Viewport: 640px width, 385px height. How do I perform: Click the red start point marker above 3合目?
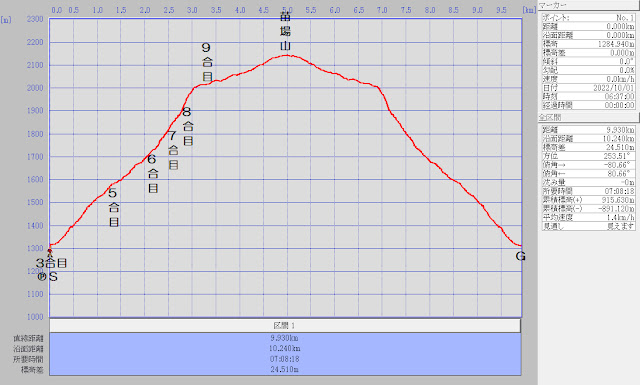(x=50, y=251)
